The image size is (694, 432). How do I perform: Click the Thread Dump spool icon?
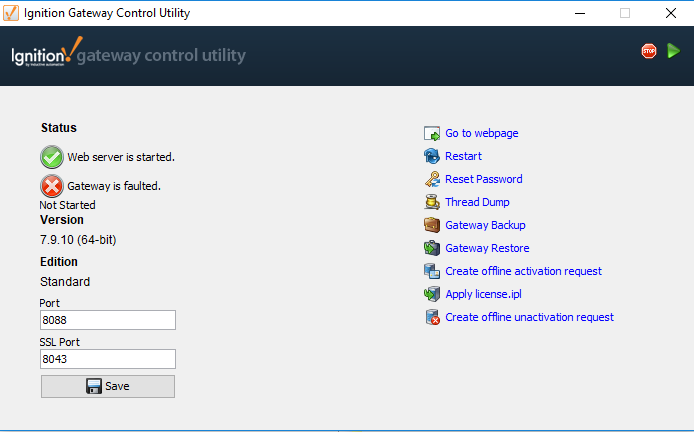click(x=432, y=202)
